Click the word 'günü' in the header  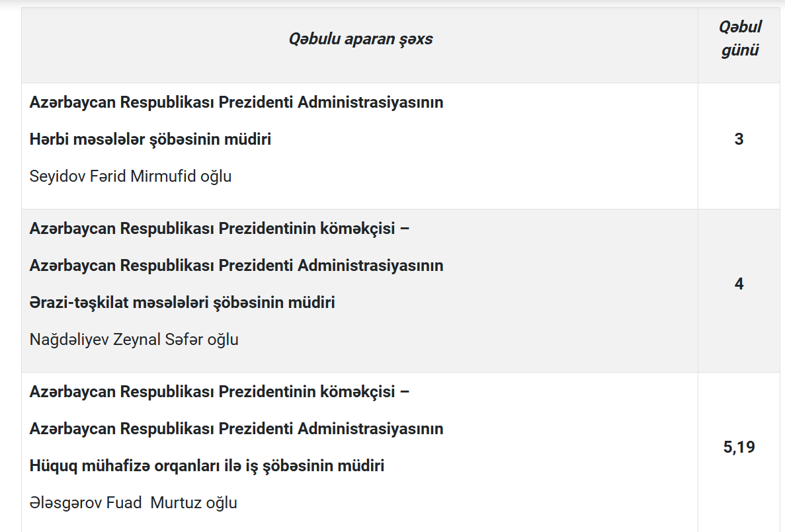[740, 50]
